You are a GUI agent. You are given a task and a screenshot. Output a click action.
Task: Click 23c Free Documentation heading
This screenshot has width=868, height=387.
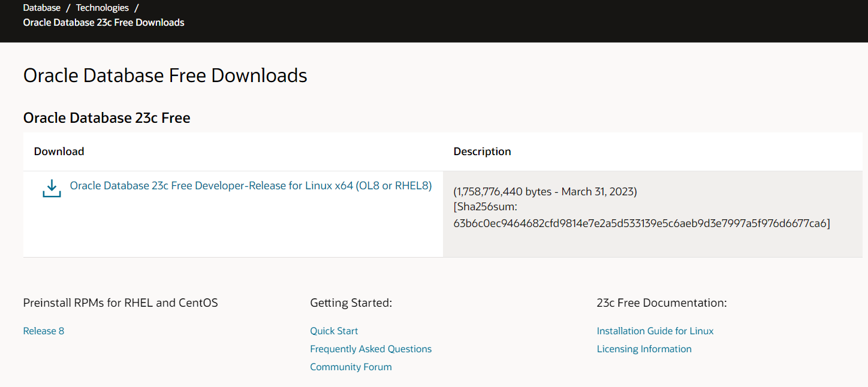[662, 303]
